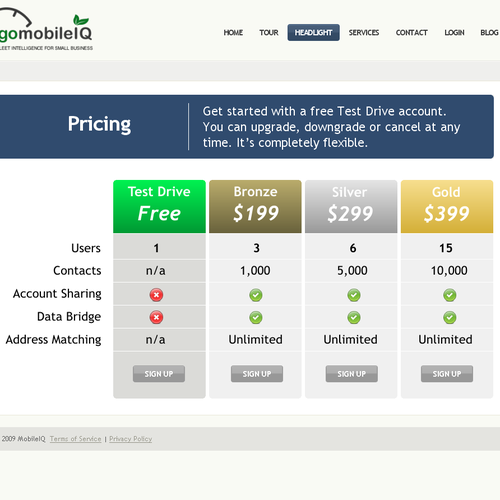Select the Headlight navigation tab
This screenshot has width=500, height=500.
click(x=313, y=32)
